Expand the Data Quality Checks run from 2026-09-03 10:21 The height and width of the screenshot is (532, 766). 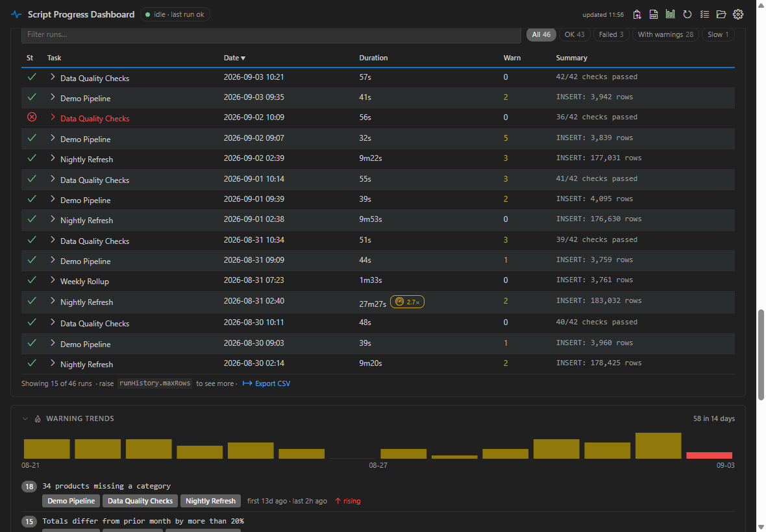coord(53,77)
